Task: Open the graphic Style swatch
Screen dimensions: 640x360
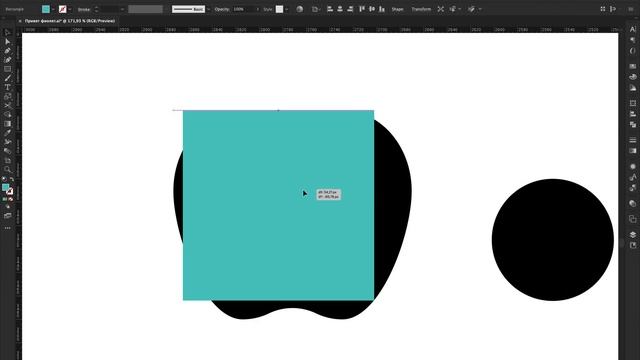Action: coord(279,9)
